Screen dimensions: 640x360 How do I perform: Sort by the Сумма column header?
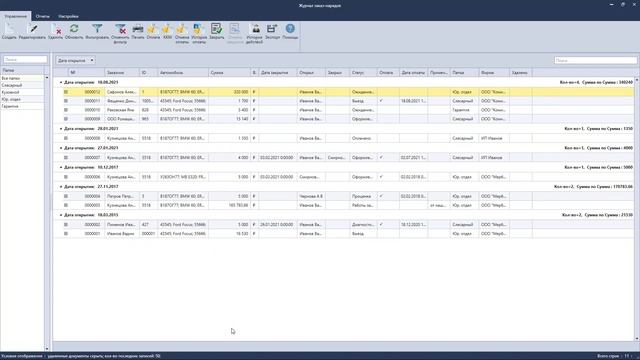[229, 73]
